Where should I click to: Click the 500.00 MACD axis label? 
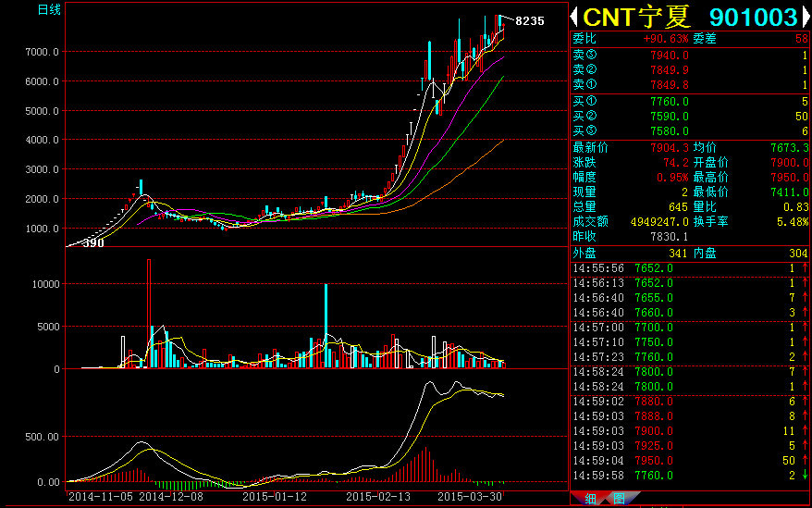coord(43,437)
